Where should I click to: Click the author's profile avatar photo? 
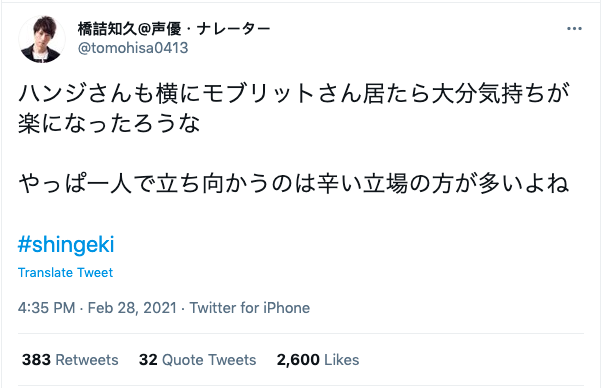(x=42, y=39)
